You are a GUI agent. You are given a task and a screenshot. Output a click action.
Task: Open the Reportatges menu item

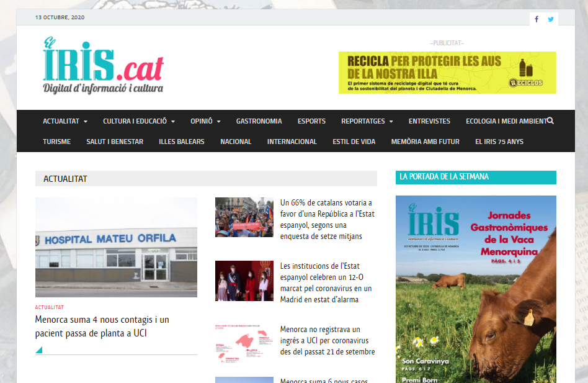[x=363, y=121]
